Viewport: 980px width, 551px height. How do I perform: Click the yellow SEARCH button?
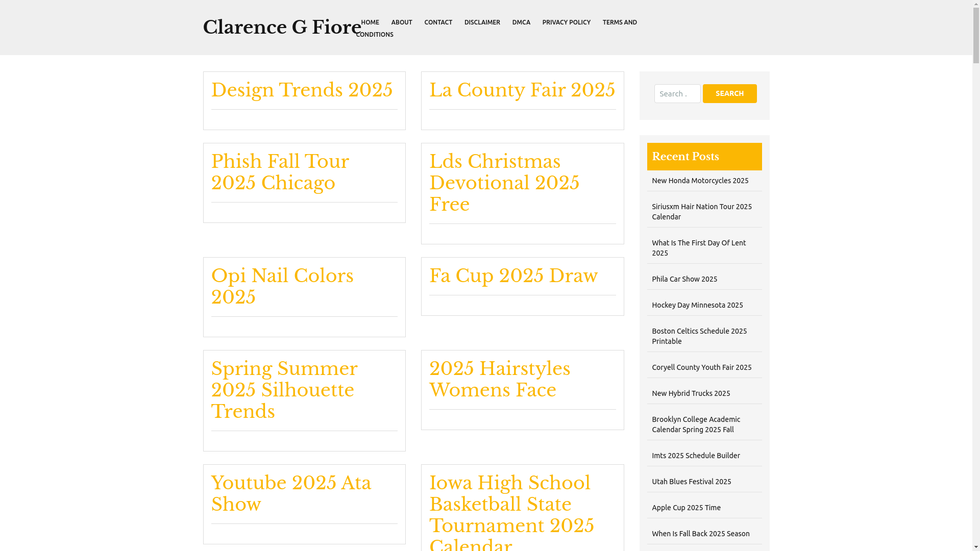coord(729,94)
